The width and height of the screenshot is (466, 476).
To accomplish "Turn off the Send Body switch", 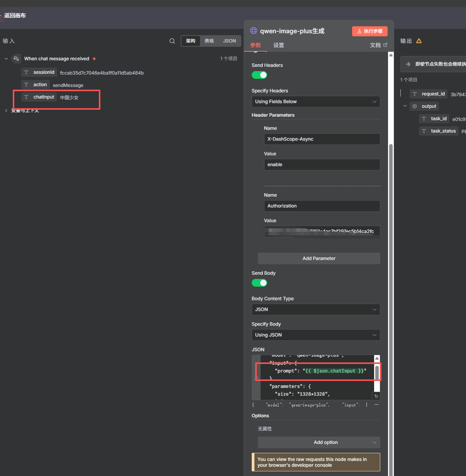I will 259,283.
